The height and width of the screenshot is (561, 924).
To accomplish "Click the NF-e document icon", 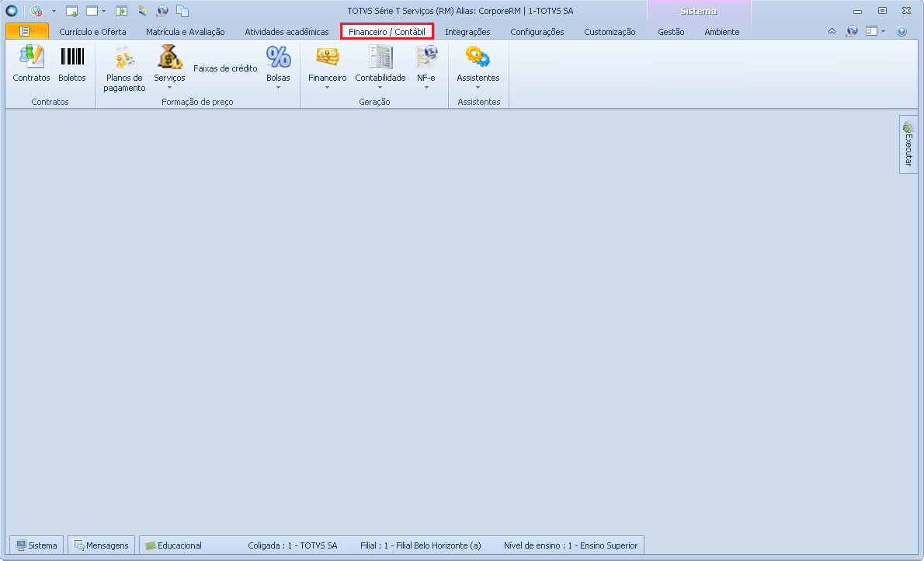I will (x=426, y=57).
